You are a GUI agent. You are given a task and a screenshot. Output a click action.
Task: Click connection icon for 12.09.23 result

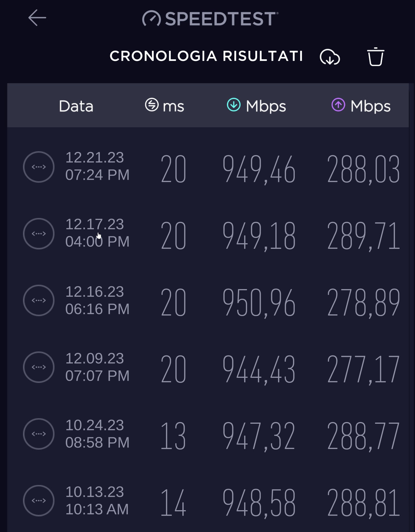[x=39, y=367]
